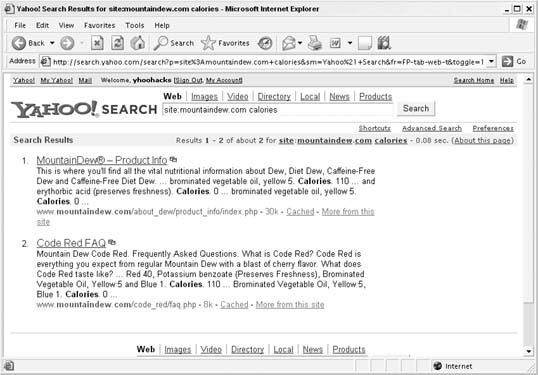The image size is (538, 375).
Task: Click the Windows logo throbber
Action: click(x=522, y=25)
